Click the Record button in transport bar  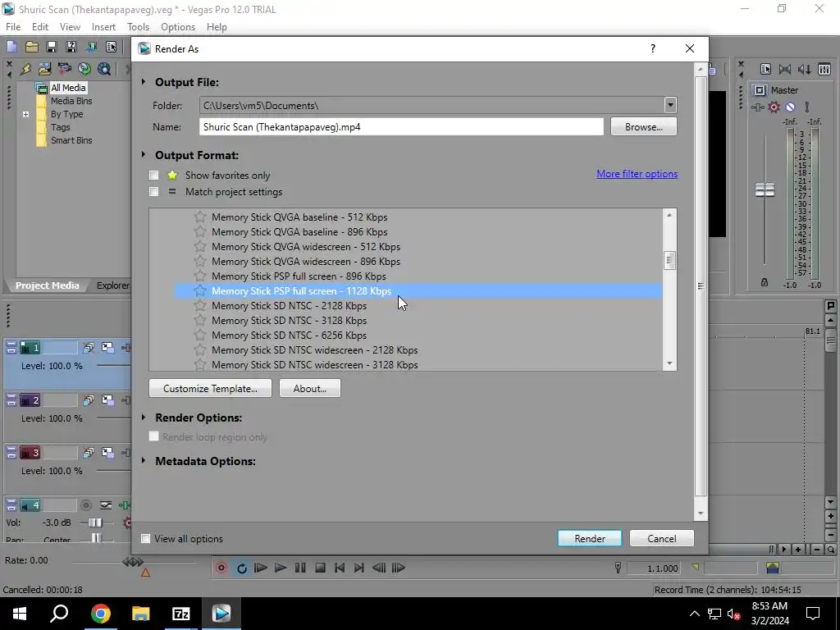pyautogui.click(x=221, y=568)
